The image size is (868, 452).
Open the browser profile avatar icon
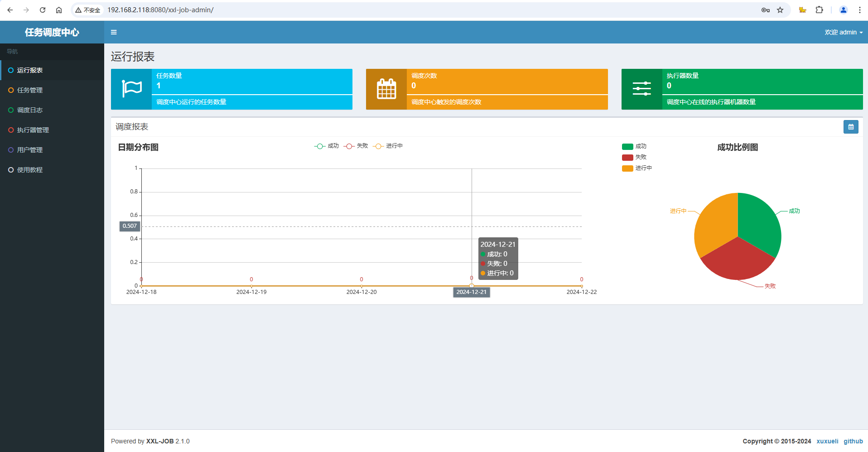[843, 10]
